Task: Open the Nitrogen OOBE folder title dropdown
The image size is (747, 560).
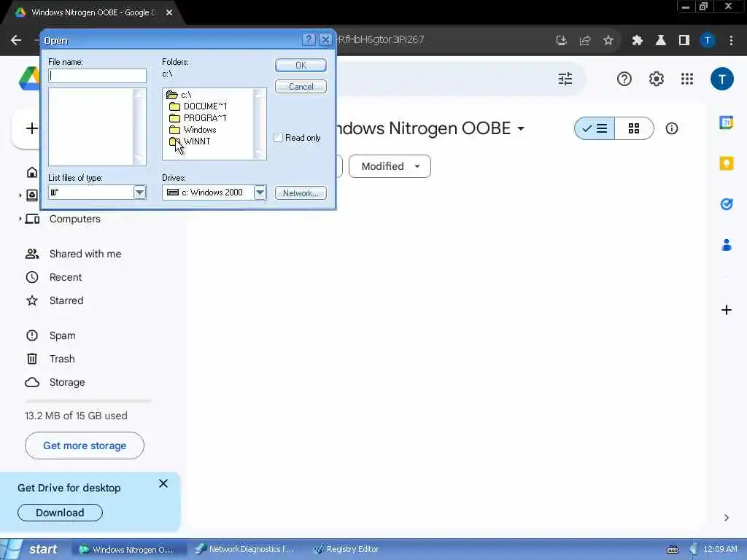Action: point(521,128)
